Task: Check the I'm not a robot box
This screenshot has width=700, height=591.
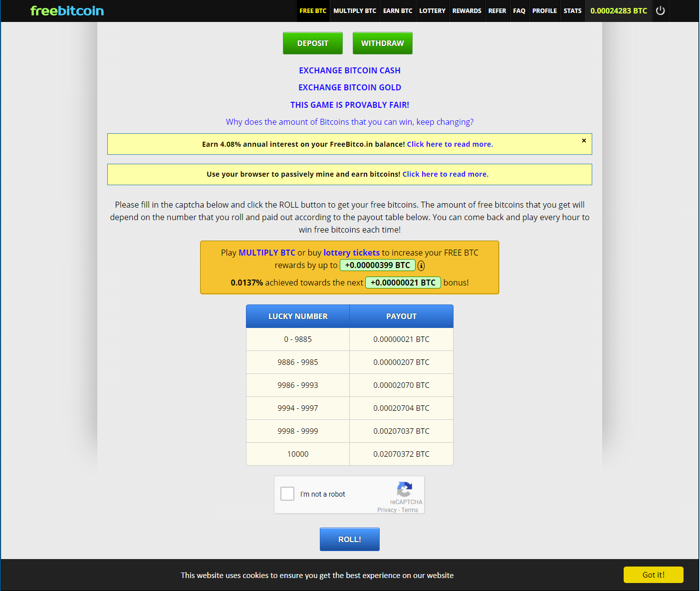Action: (x=287, y=494)
